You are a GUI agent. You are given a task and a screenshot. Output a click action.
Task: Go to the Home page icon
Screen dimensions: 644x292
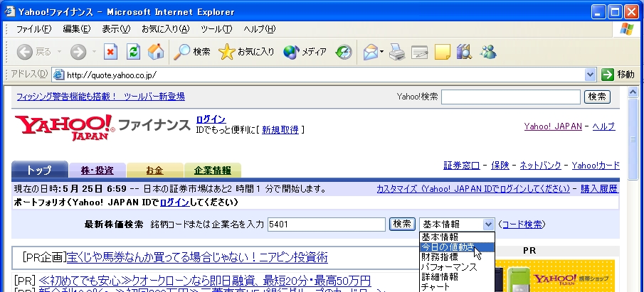[156, 52]
